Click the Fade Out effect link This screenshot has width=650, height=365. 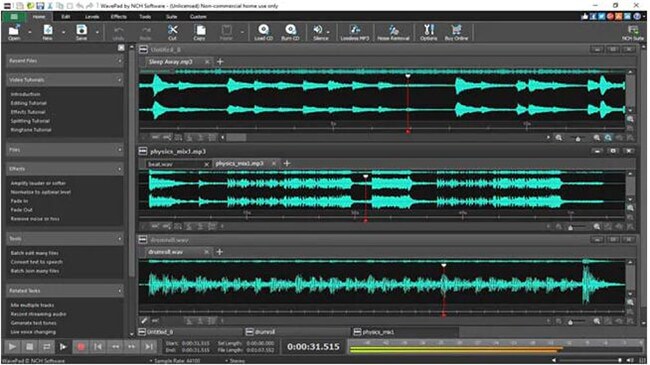pos(22,210)
